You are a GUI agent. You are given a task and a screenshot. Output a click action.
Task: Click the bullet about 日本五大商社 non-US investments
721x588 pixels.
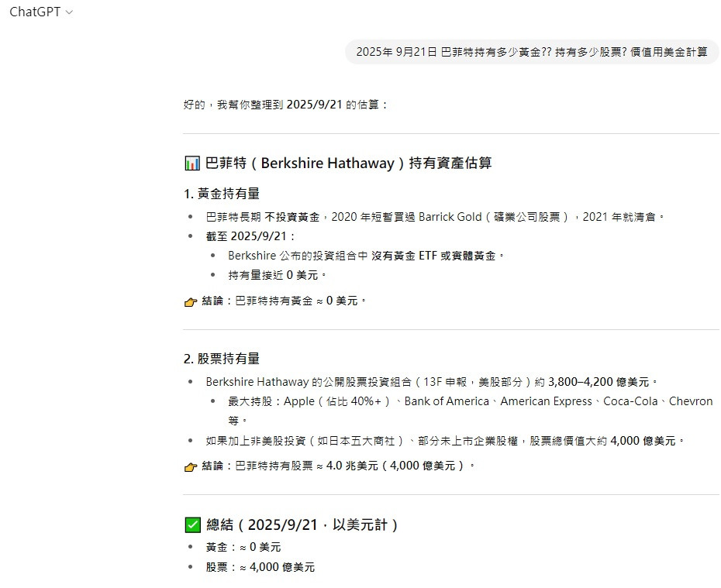click(x=445, y=441)
